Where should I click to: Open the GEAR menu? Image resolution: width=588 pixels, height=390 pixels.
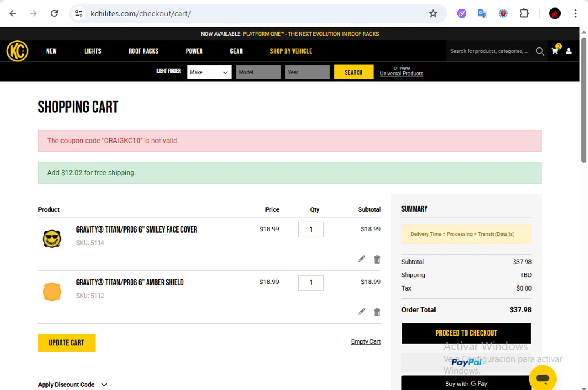pos(236,51)
